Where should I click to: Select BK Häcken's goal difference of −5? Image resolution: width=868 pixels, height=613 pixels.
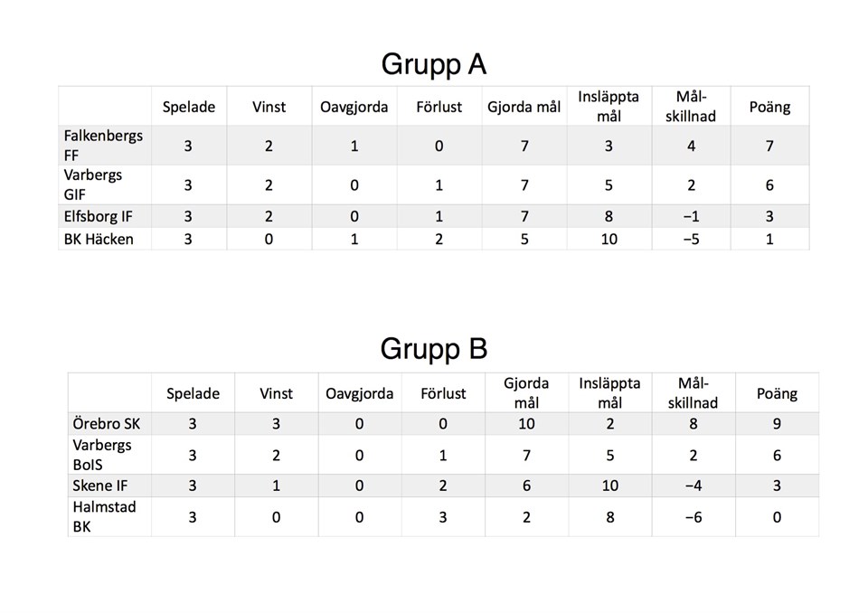[691, 239]
